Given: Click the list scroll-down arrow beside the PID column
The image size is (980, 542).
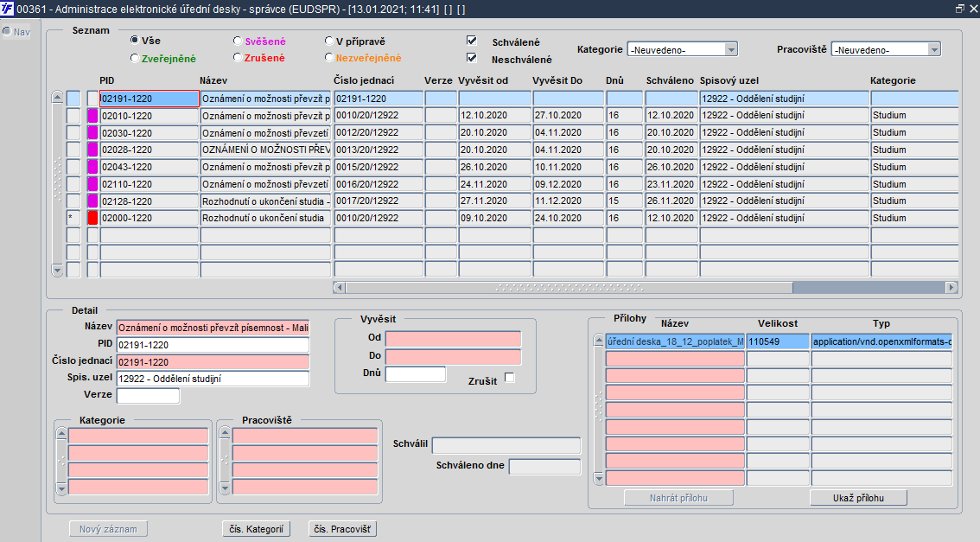Looking at the screenshot, I should click(x=57, y=271).
